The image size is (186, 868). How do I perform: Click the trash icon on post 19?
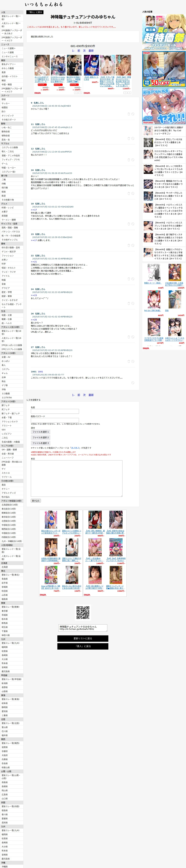129,245
